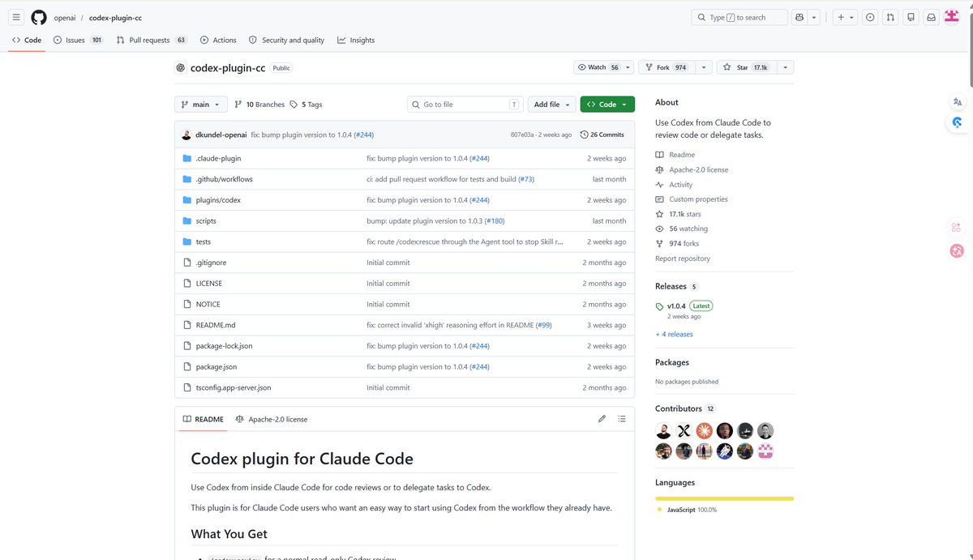Open Custom properties link
The height and width of the screenshot is (560, 973).
(692, 199)
